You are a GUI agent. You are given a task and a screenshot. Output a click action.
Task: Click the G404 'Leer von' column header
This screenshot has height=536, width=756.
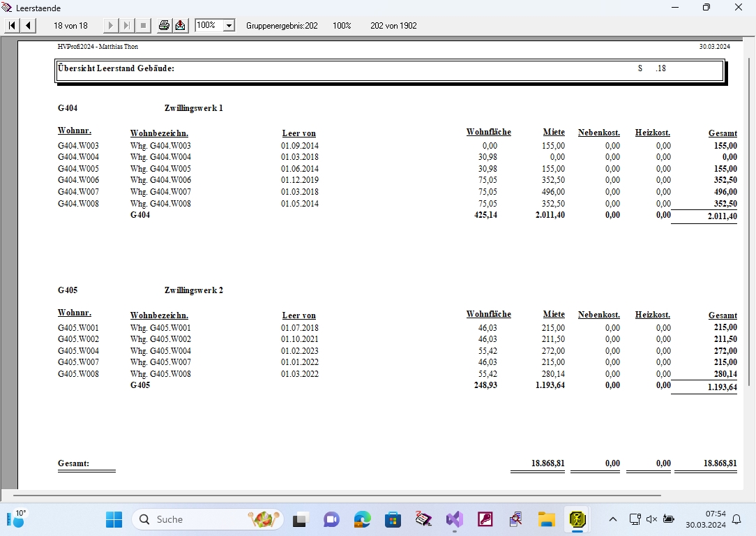pos(299,133)
